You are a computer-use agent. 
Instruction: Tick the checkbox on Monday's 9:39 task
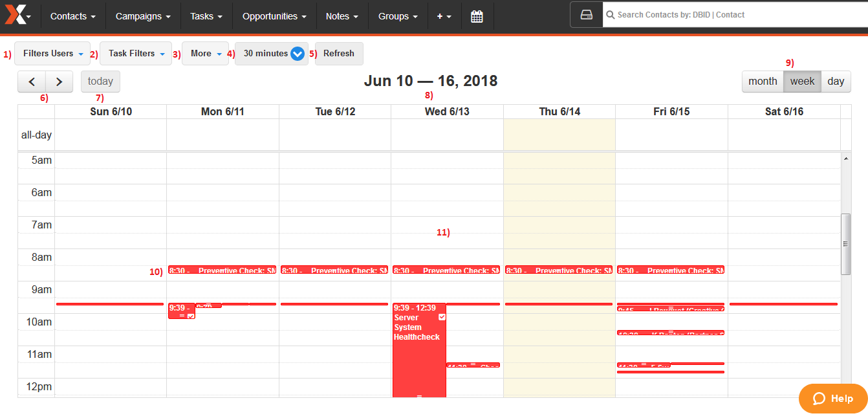point(190,316)
